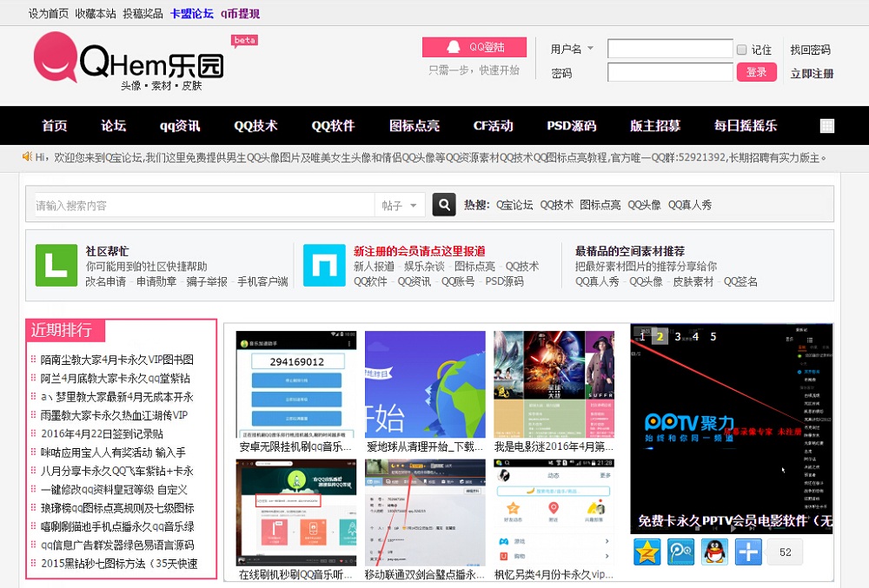This screenshot has height=588, width=869.
Task: Open the 投稿奖品 top link
Action: tap(143, 13)
